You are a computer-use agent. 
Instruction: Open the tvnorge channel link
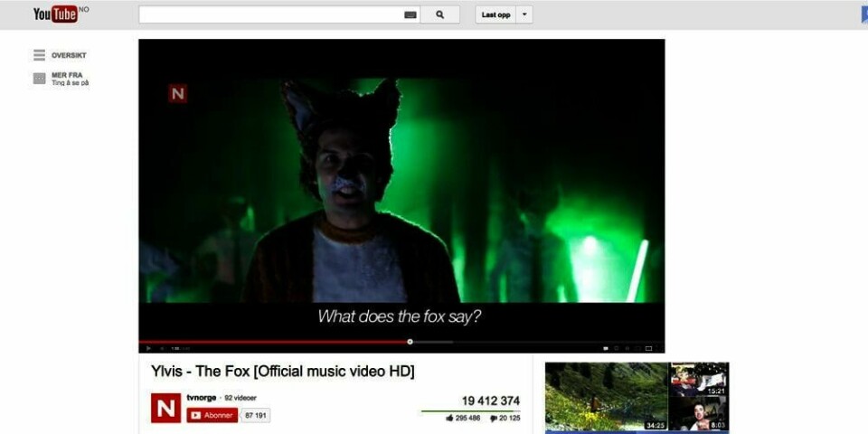(202, 398)
